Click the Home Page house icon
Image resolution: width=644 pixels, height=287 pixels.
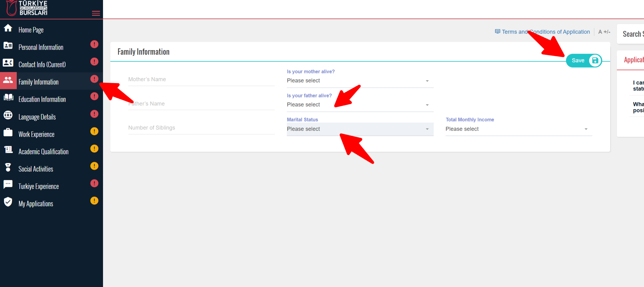8,28
